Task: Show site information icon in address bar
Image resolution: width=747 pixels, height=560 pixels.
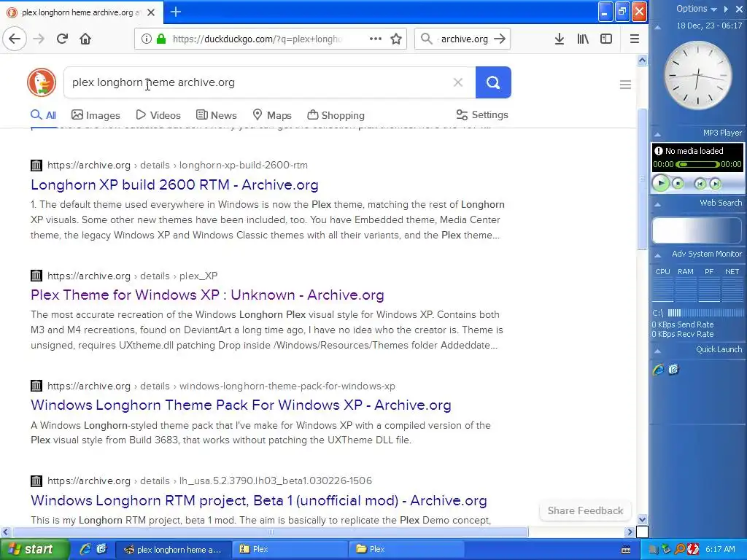Action: 146,39
